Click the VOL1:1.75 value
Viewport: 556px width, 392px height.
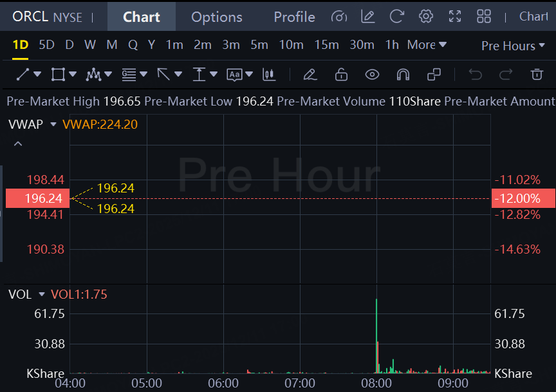(79, 294)
